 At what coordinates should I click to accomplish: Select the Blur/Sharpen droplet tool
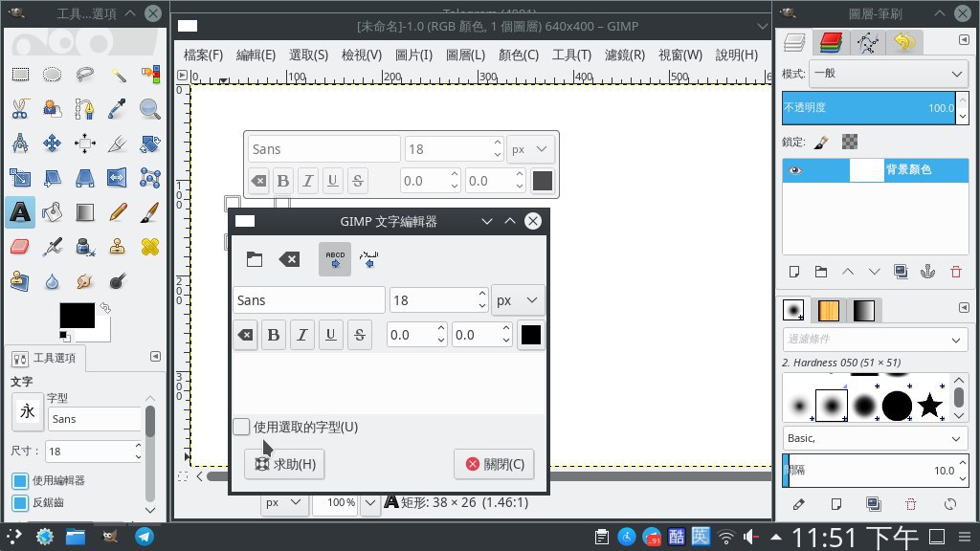click(x=52, y=282)
